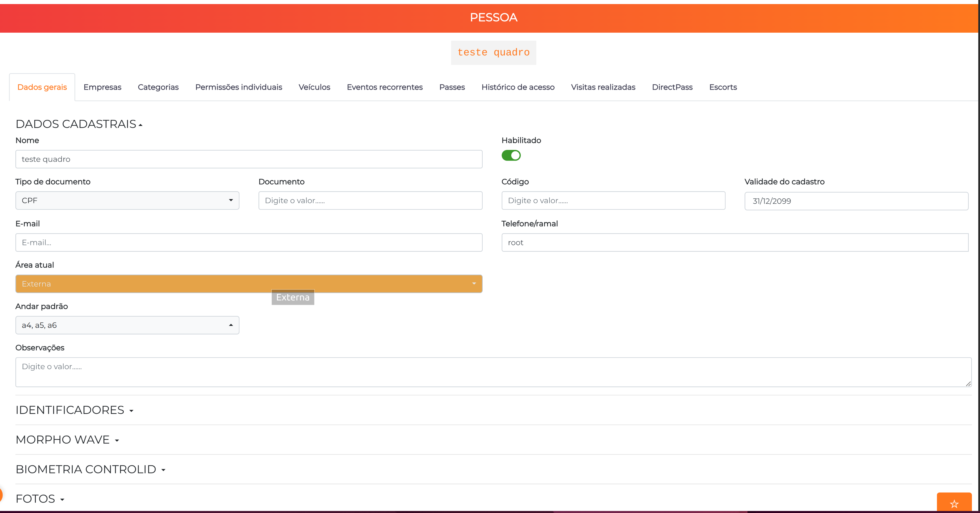This screenshot has height=513, width=980.
Task: Switch to the Empresas tab
Action: (102, 87)
